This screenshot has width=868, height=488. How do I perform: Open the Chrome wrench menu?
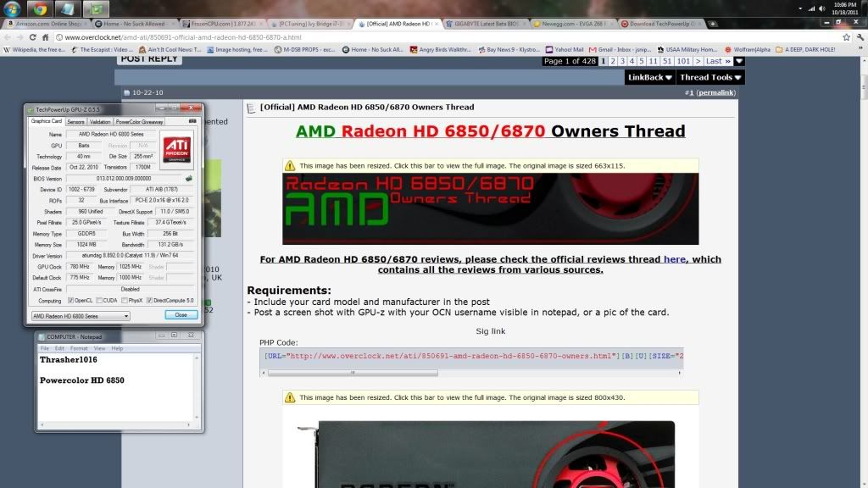click(860, 37)
